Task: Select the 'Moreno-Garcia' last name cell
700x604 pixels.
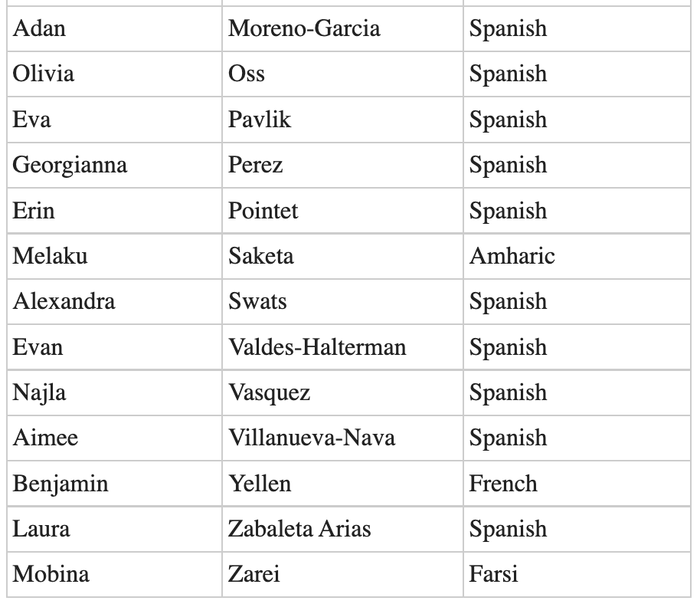Action: click(x=304, y=29)
